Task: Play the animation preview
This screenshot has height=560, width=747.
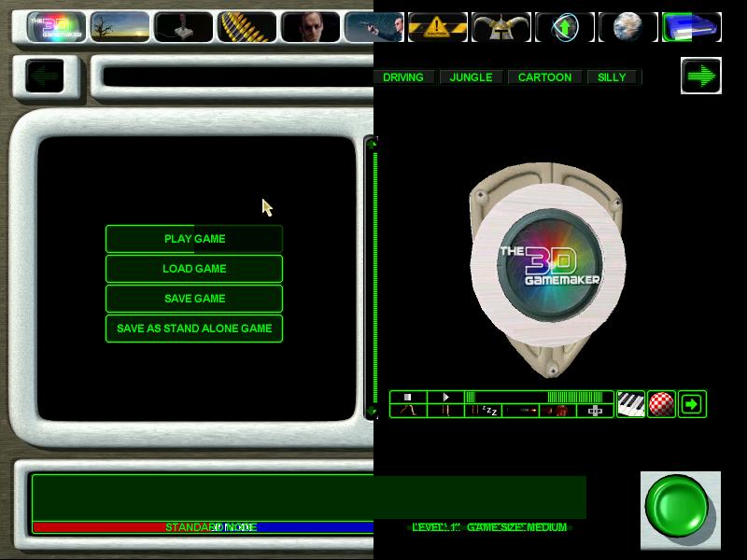Action: pyautogui.click(x=446, y=398)
